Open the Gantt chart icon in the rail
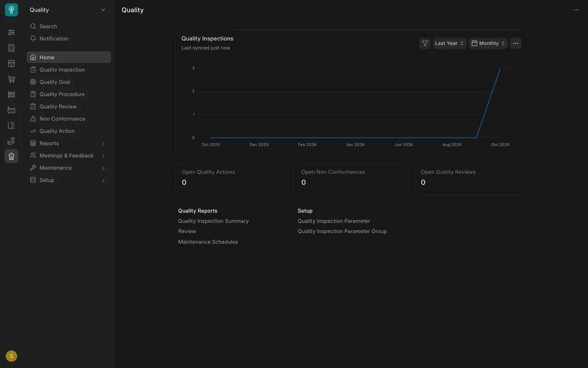588x368 pixels. [x=11, y=126]
